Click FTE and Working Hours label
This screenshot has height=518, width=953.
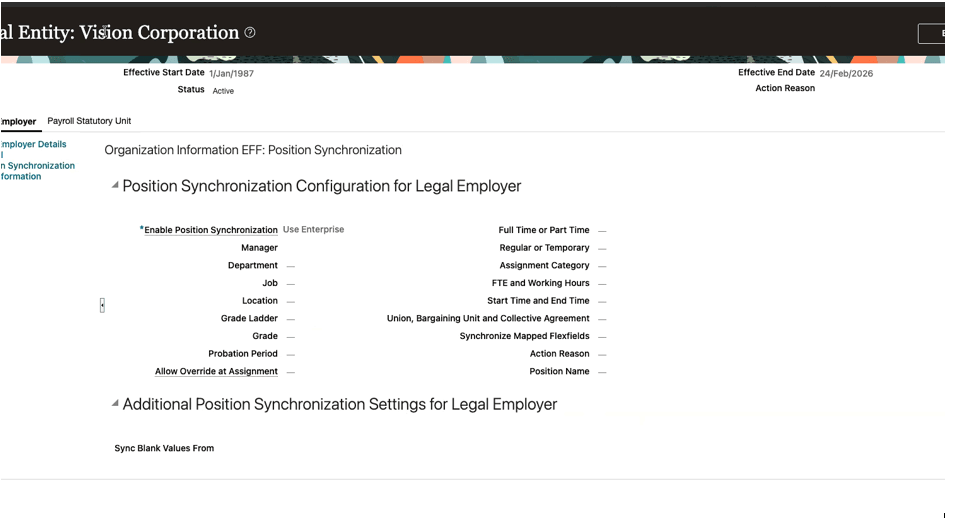540,283
